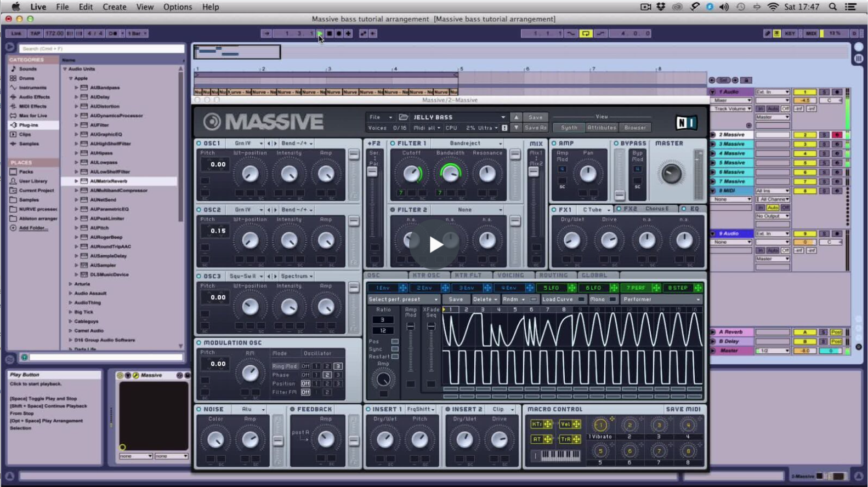Toggle the metronome button in Live's control bar

114,33
